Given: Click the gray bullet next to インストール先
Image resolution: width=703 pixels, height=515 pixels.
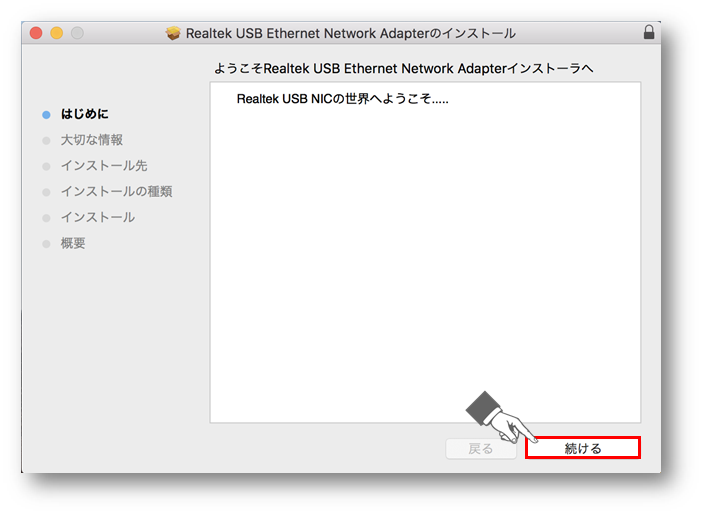Looking at the screenshot, I should [46, 167].
